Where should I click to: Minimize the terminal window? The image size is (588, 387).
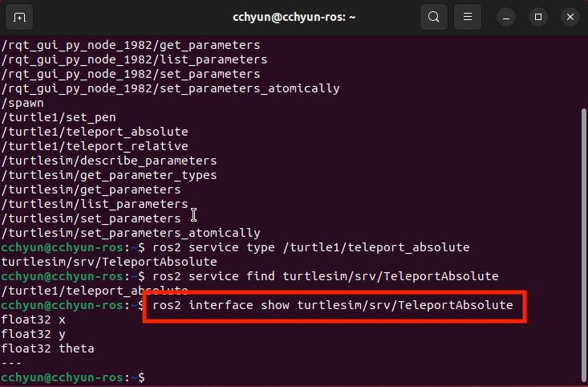[x=506, y=18]
